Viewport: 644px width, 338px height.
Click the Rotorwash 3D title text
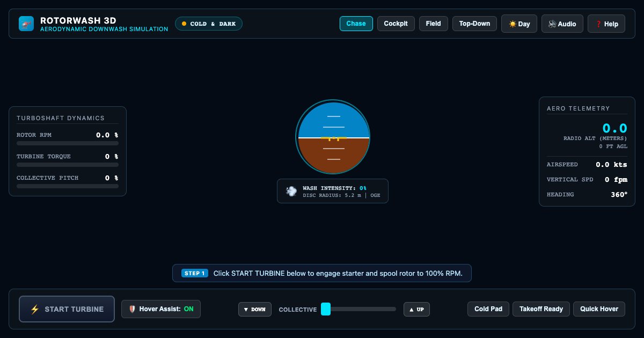[78, 20]
